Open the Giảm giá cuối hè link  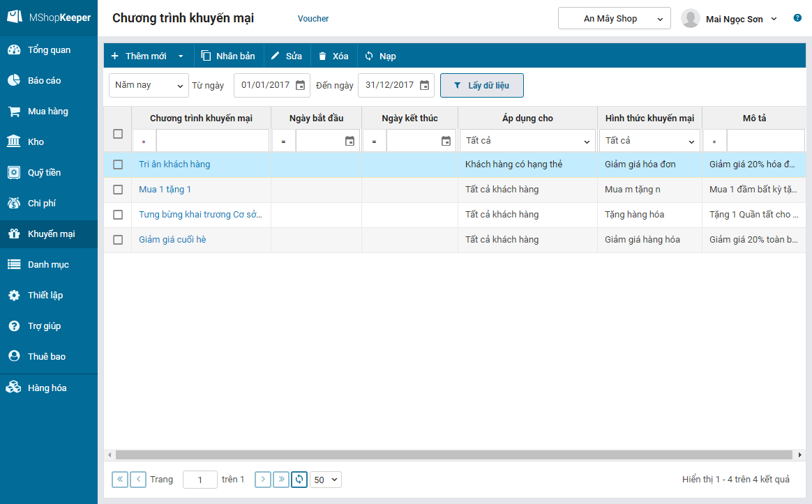172,240
